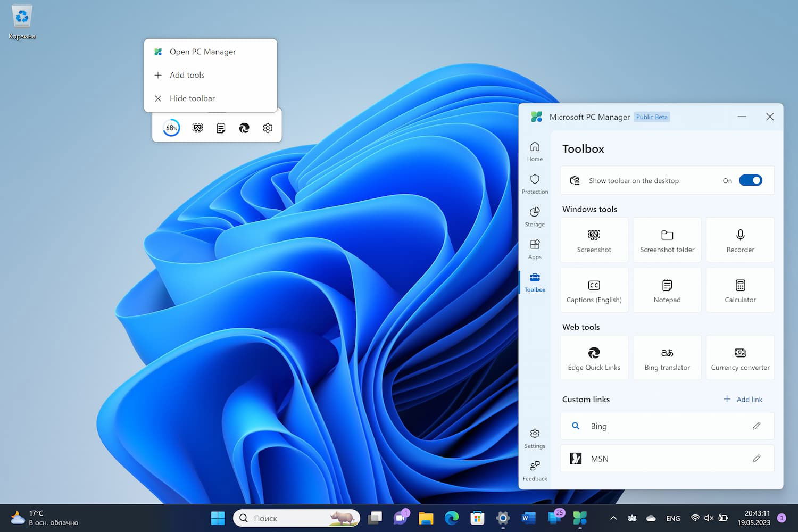Open the Screenshot folder tile
The width and height of the screenshot is (798, 532).
[667, 240]
